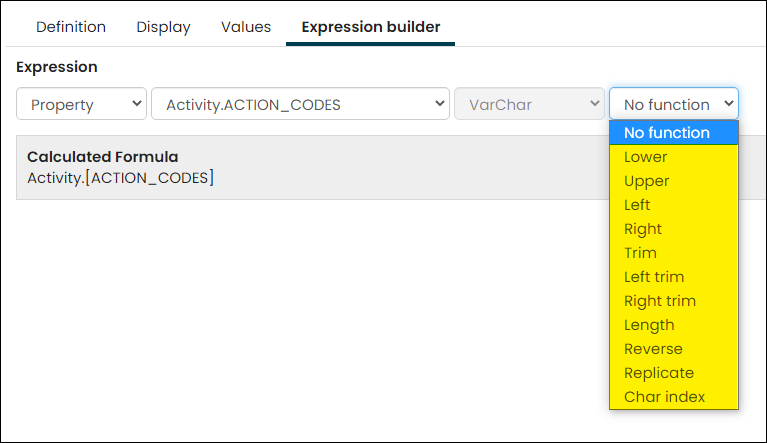Collapse the No function dropdown
Screen dimensions: 767x443
tap(674, 104)
